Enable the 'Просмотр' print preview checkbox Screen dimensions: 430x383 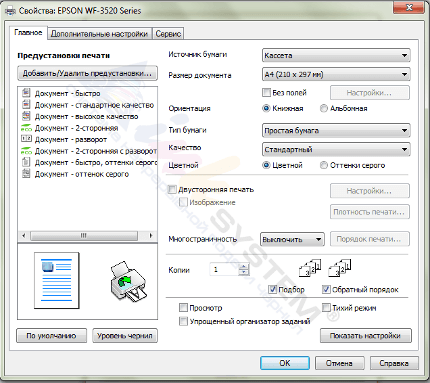(183, 307)
